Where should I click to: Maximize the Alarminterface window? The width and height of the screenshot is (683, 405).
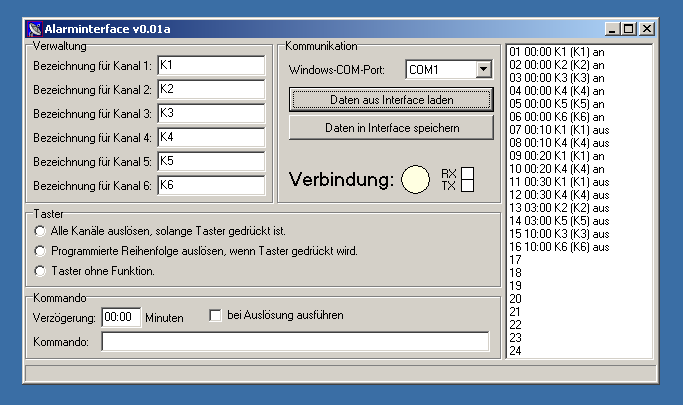point(629,29)
